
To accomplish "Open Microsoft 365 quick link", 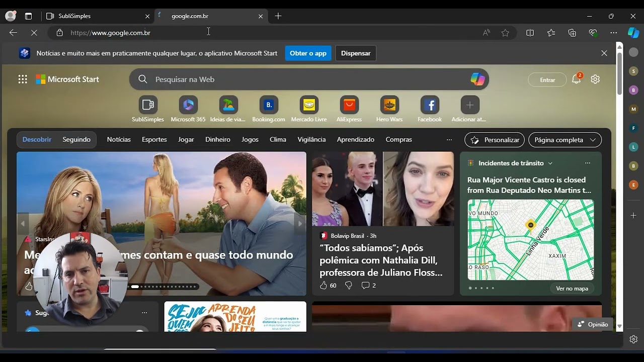I will click(188, 109).
